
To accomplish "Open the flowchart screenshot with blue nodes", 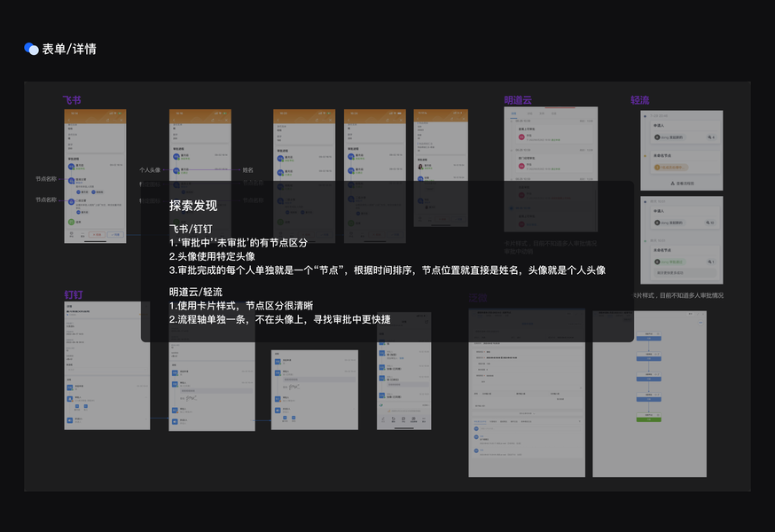I will coord(649,394).
